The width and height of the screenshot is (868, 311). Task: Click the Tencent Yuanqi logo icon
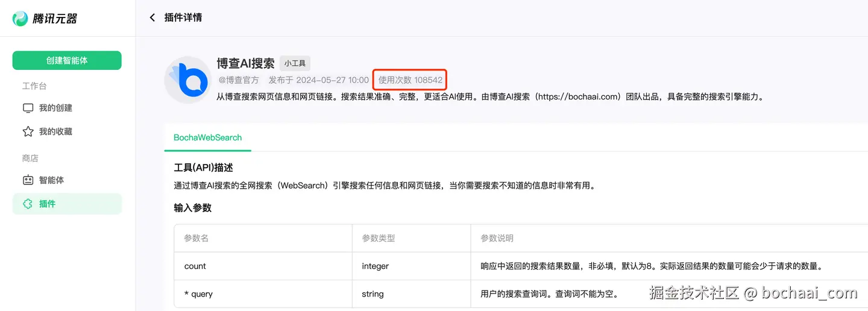[20, 19]
